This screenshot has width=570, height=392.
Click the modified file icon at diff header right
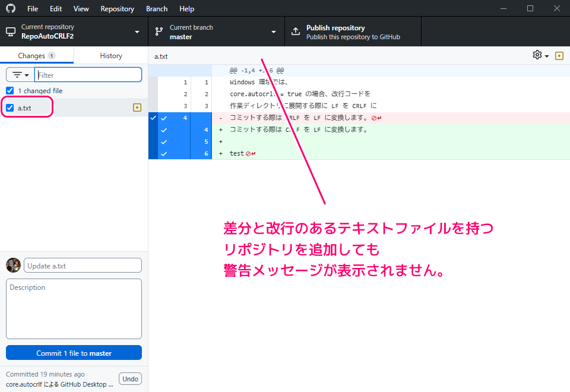coord(559,55)
